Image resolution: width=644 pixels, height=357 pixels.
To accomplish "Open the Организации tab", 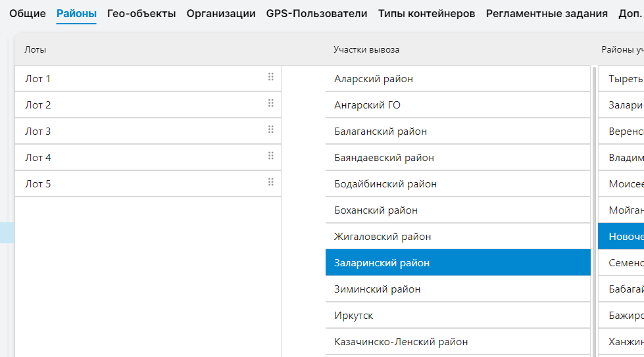I will coord(221,13).
